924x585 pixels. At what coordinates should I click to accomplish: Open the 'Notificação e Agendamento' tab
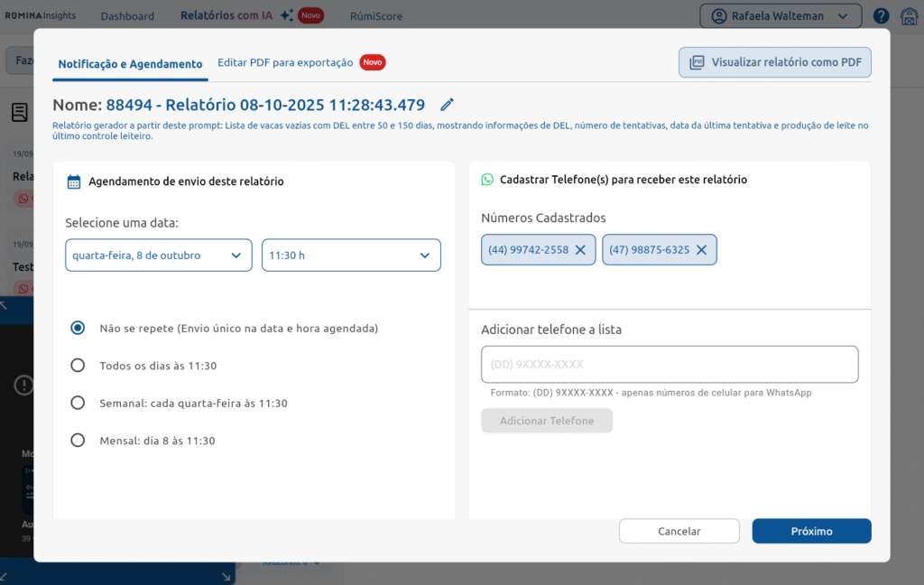[130, 64]
